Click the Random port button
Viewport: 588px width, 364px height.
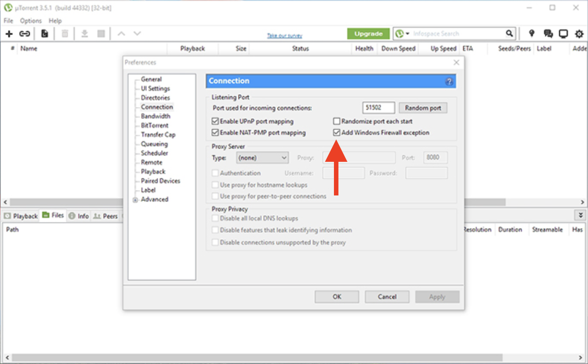[x=423, y=108]
